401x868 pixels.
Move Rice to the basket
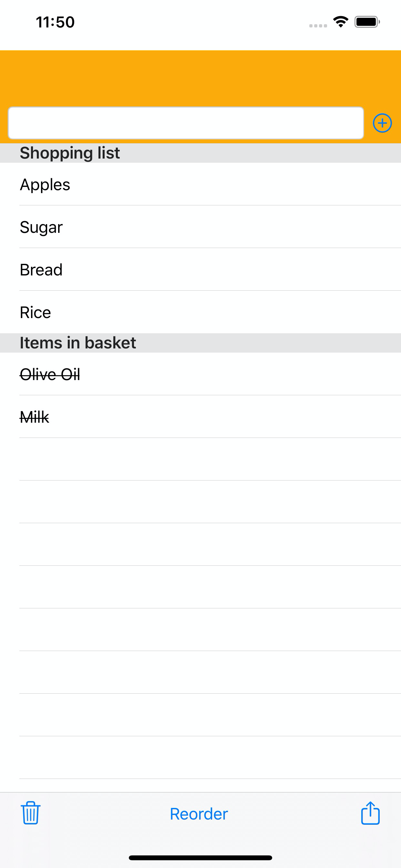click(x=200, y=312)
